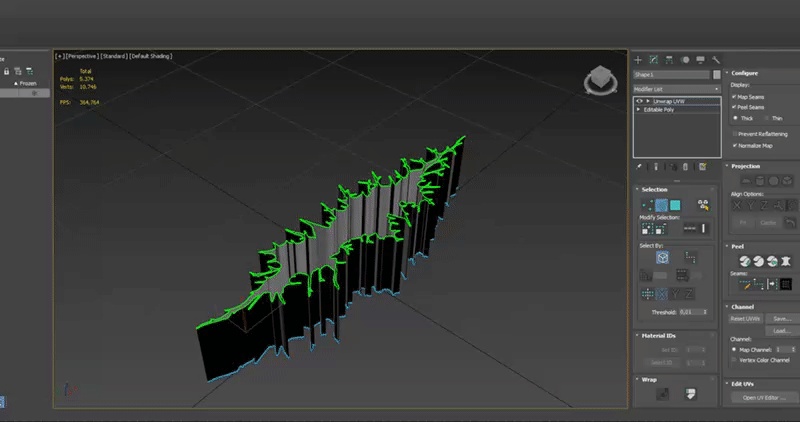The width and height of the screenshot is (800, 422).
Task: Select Vertex sub-object mode icon
Action: [x=647, y=205]
